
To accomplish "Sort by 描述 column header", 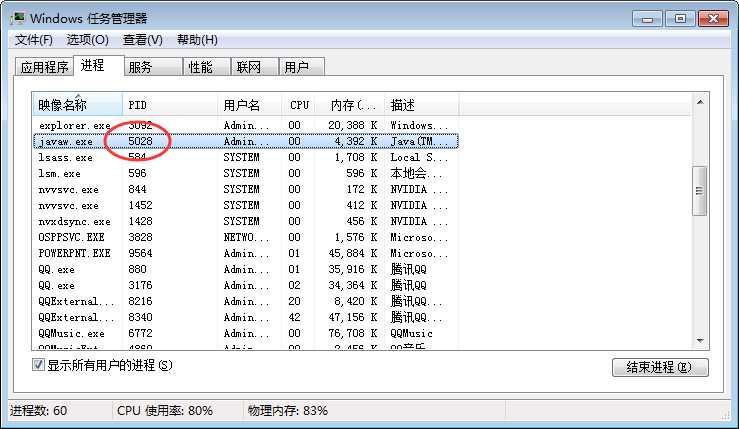I will (421, 105).
